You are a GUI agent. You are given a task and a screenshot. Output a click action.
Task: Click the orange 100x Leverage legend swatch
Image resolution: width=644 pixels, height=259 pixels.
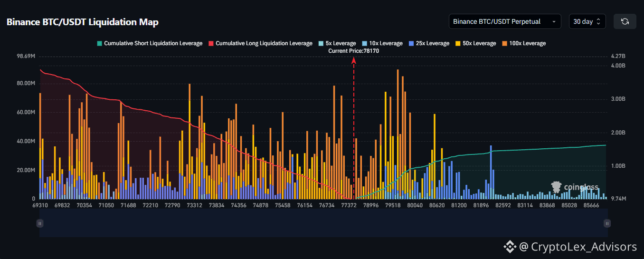pyautogui.click(x=504, y=43)
